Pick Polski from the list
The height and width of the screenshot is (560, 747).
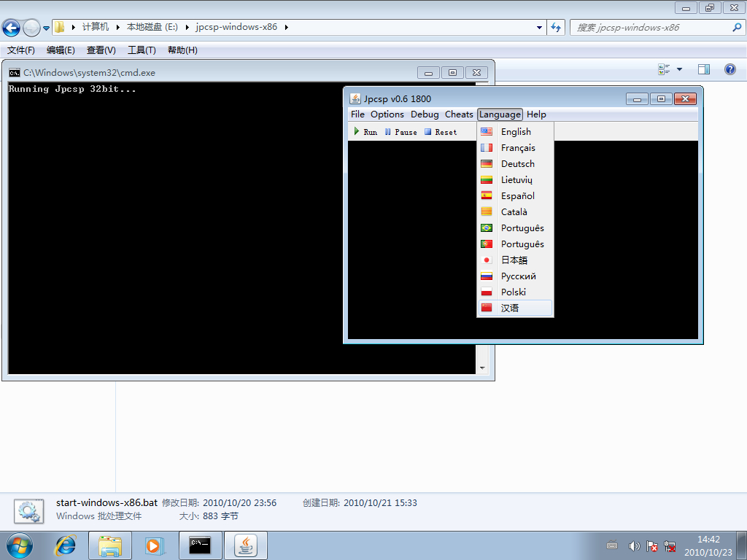tap(515, 292)
